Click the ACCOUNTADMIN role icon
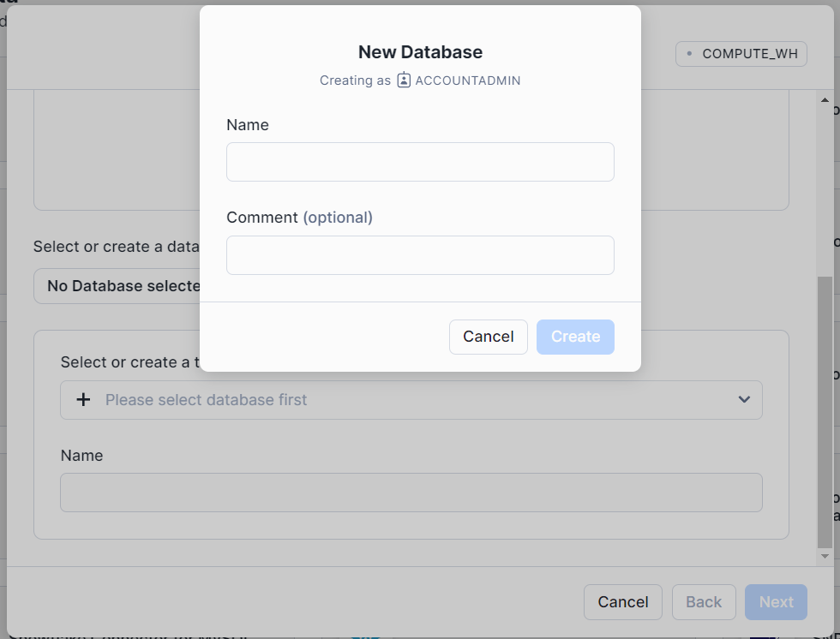Screen dimensions: 840x639 point(404,81)
